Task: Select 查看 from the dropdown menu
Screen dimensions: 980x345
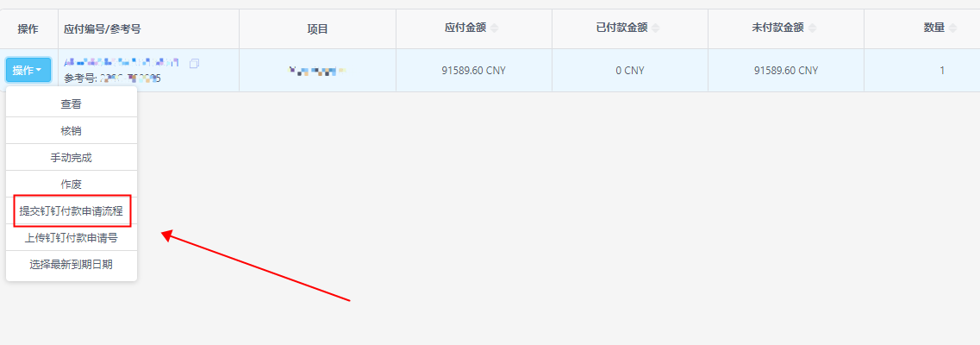Action: pos(72,104)
